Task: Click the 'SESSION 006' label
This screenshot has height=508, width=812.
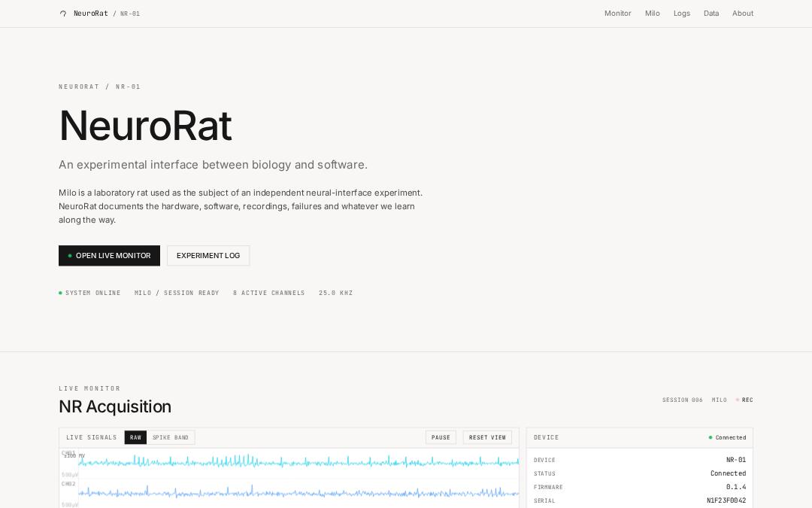Action: pyautogui.click(x=683, y=400)
